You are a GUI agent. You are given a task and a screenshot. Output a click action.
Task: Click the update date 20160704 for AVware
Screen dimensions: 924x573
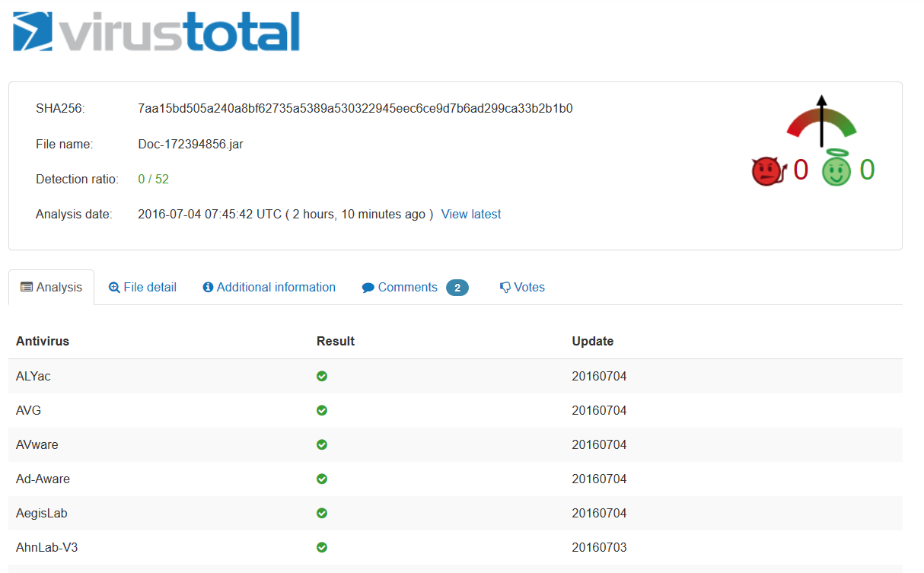(x=600, y=444)
